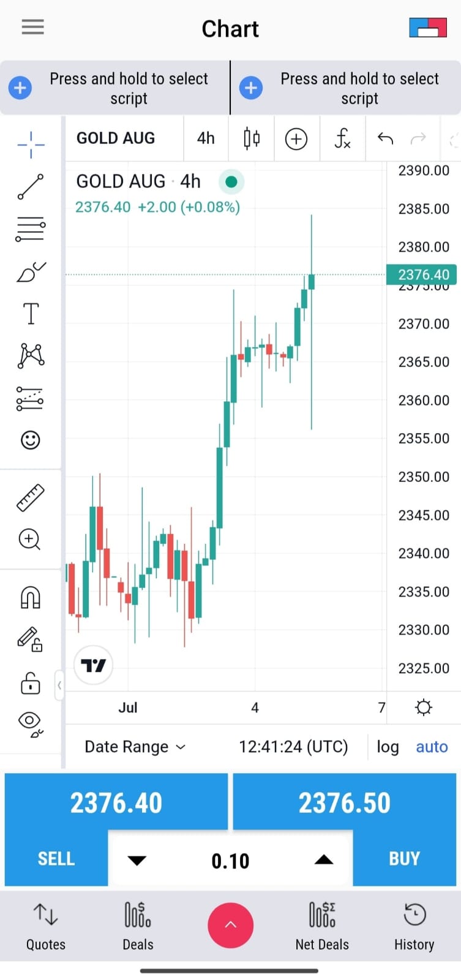
Task: Toggle magnet mode for drawings
Action: click(31, 597)
